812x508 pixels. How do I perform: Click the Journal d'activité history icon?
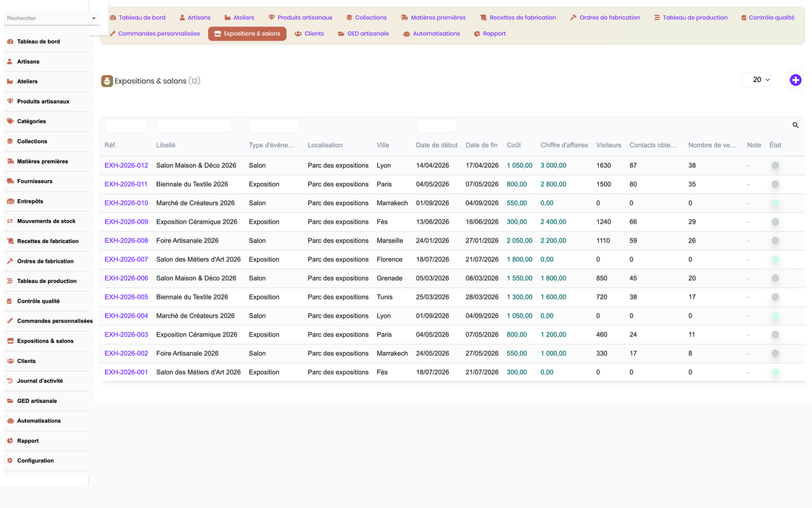click(x=10, y=381)
